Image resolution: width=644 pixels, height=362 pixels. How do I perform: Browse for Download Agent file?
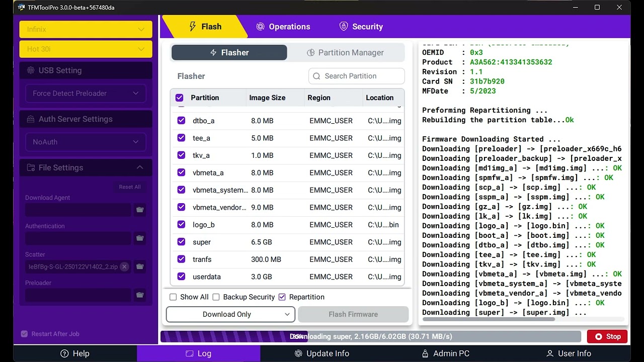(140, 210)
